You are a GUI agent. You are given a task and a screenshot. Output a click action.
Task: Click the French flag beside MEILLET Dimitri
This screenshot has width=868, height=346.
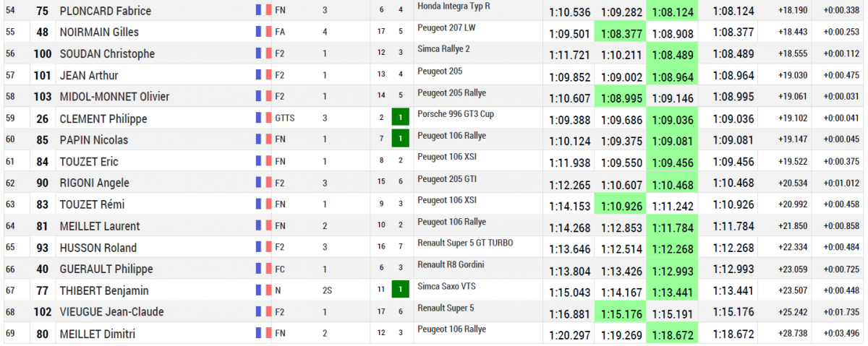(x=264, y=334)
